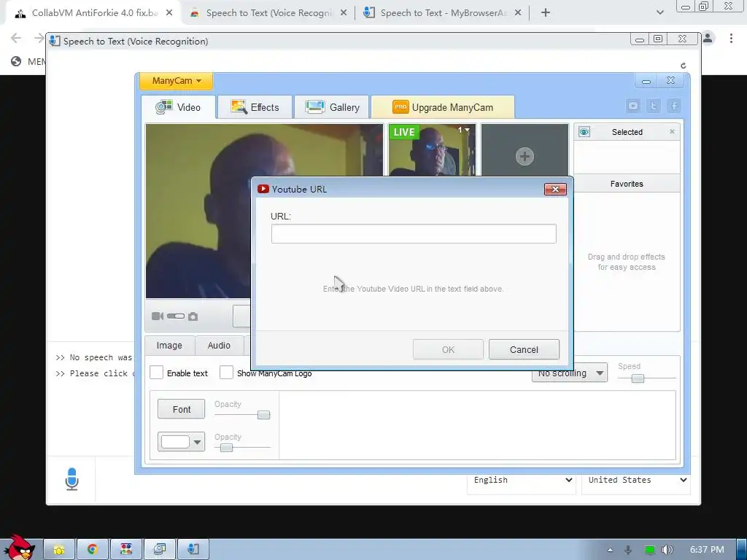Click the Facebook icon in ManyCam header

(x=674, y=106)
